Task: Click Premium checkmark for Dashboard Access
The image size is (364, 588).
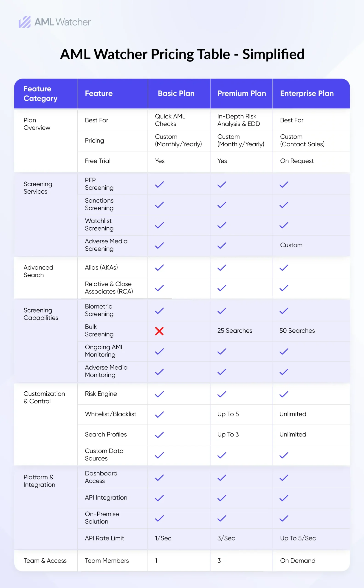Action: (221, 478)
